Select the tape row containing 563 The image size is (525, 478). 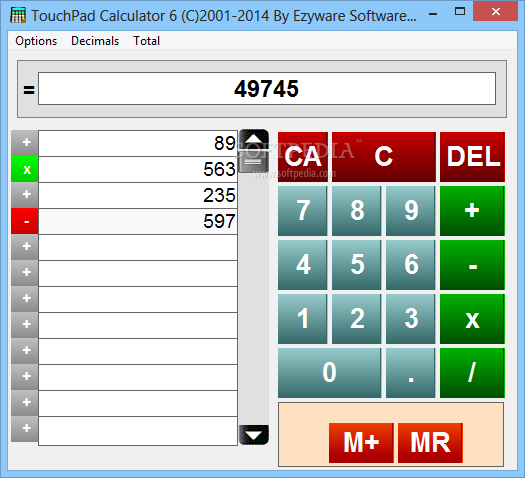click(138, 169)
